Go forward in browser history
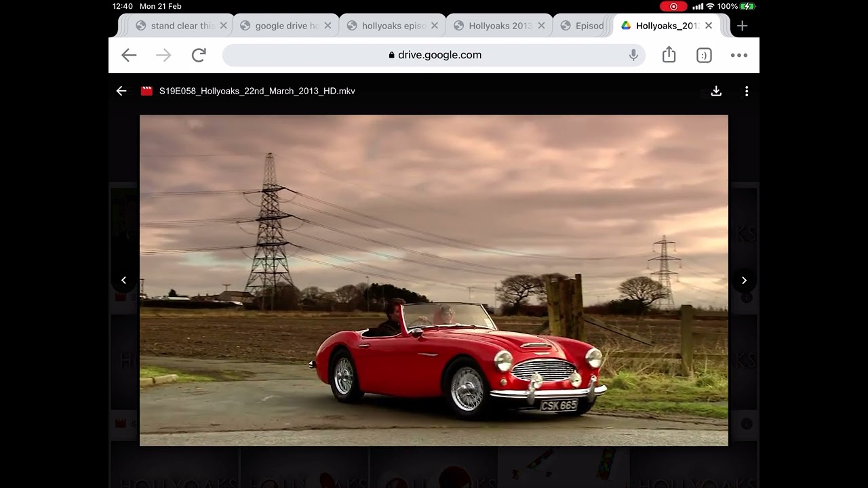Viewport: 868px width, 488px height. 163,56
